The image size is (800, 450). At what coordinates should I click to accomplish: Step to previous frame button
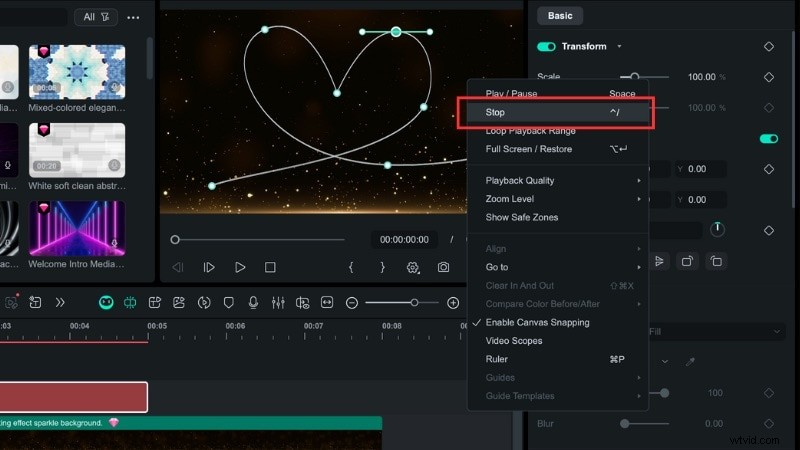point(178,267)
